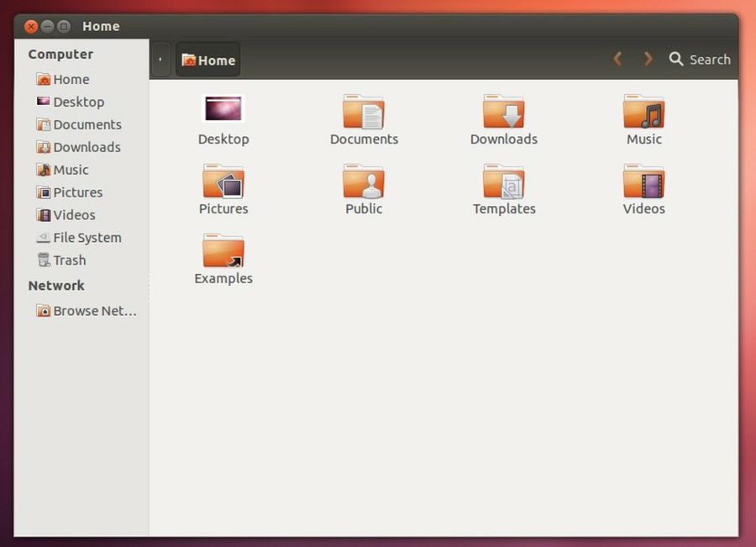Expand the path bar left chevron
The width and height of the screenshot is (756, 547).
[x=160, y=60]
